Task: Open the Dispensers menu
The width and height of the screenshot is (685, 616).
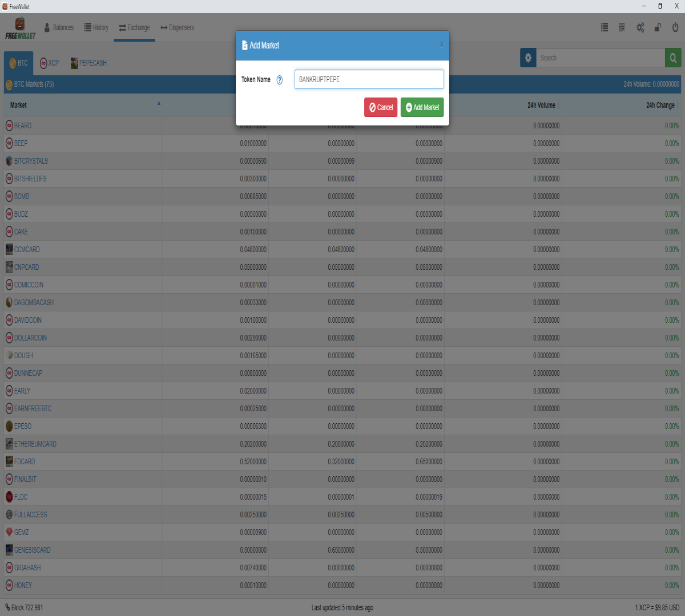Action: (178, 27)
